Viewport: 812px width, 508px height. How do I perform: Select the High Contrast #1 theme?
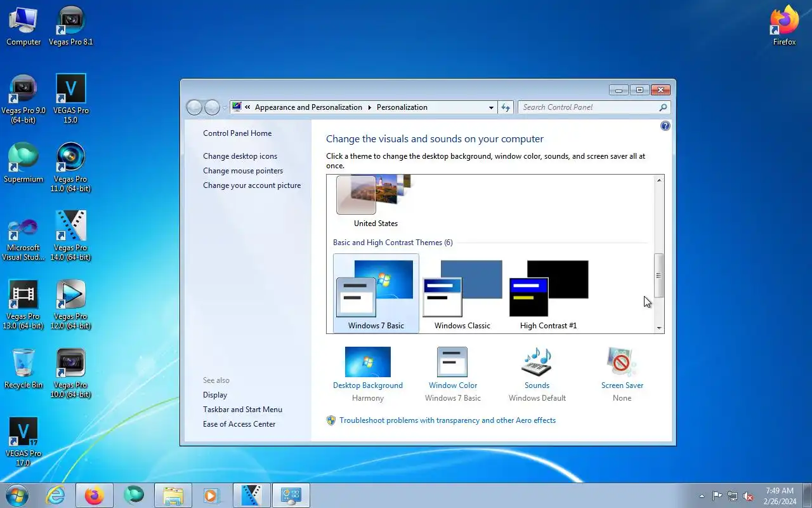(549, 293)
